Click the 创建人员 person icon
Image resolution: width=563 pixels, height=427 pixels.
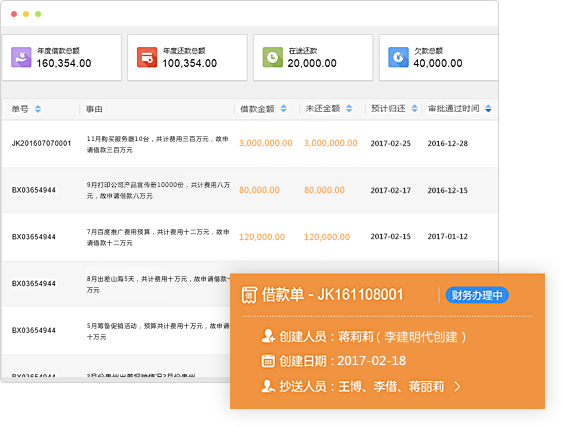(x=268, y=336)
